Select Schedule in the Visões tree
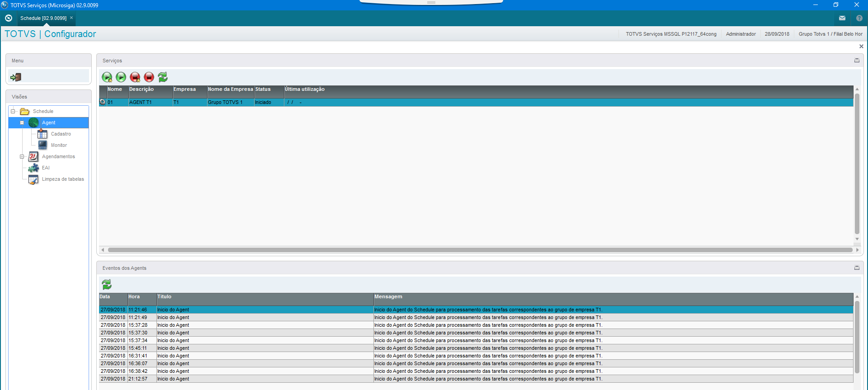This screenshot has height=390, width=868. point(43,111)
